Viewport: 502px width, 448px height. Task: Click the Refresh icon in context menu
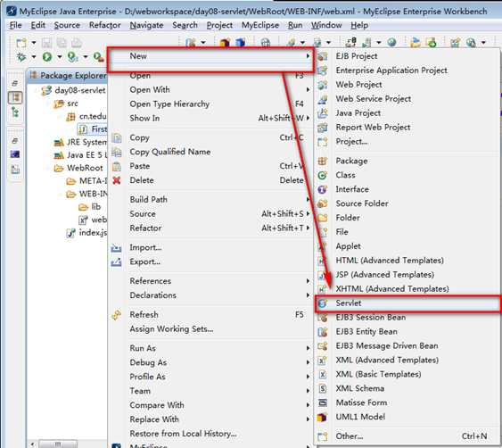point(116,315)
